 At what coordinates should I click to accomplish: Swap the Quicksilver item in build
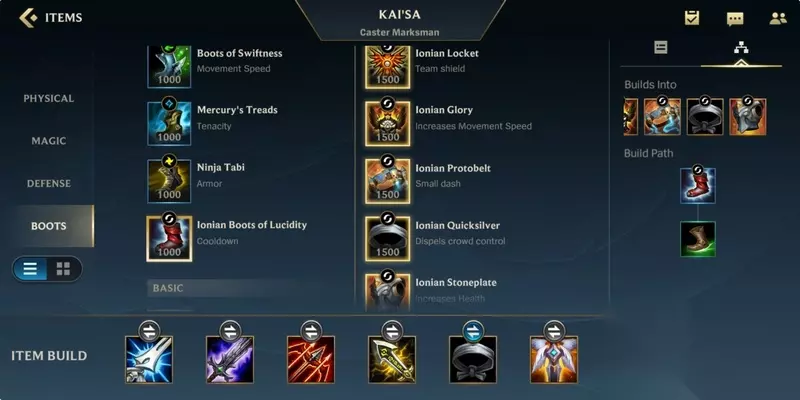[x=473, y=331]
